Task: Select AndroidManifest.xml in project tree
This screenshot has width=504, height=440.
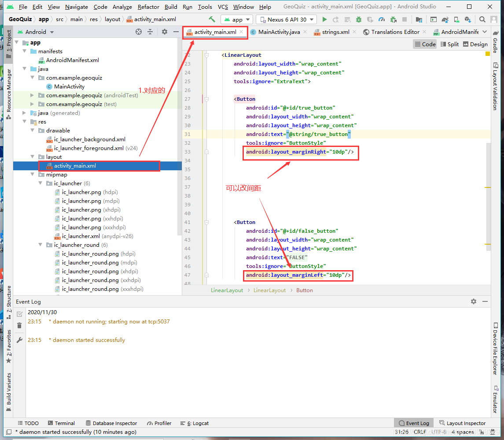Action: pos(72,60)
